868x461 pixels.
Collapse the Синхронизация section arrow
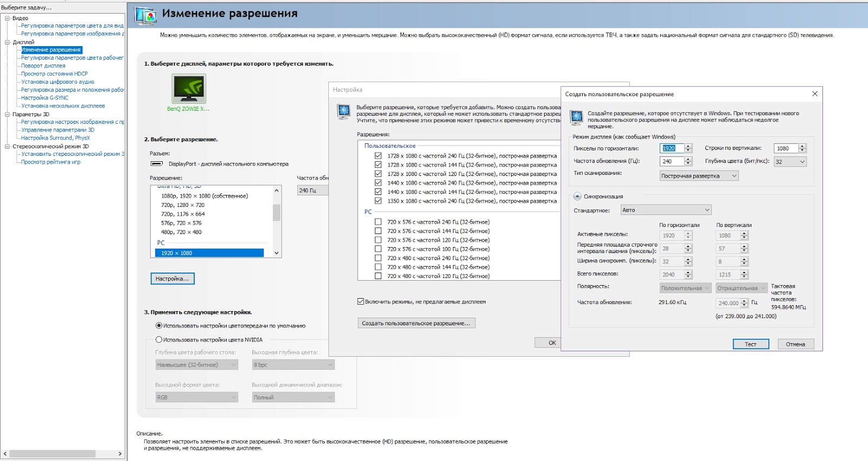(x=577, y=197)
